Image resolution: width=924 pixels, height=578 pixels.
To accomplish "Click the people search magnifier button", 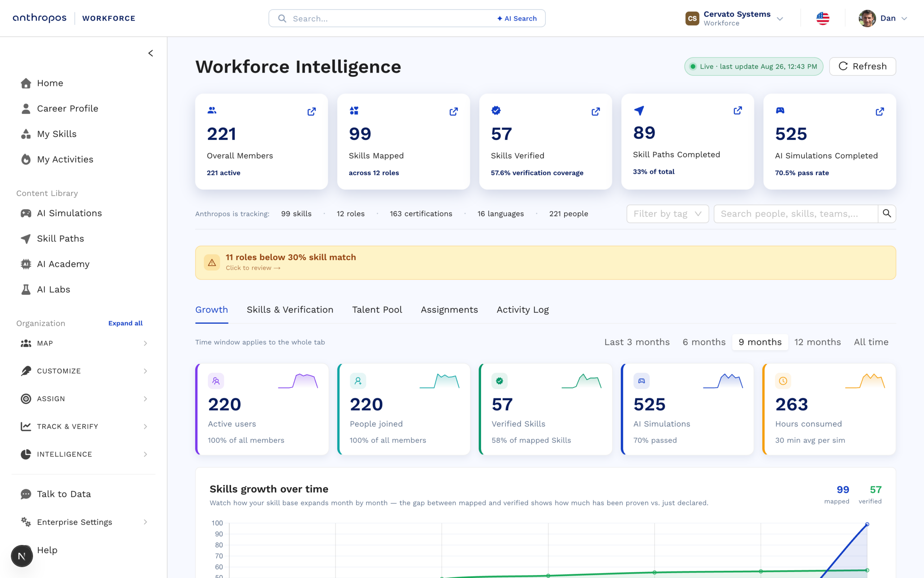I will point(886,214).
